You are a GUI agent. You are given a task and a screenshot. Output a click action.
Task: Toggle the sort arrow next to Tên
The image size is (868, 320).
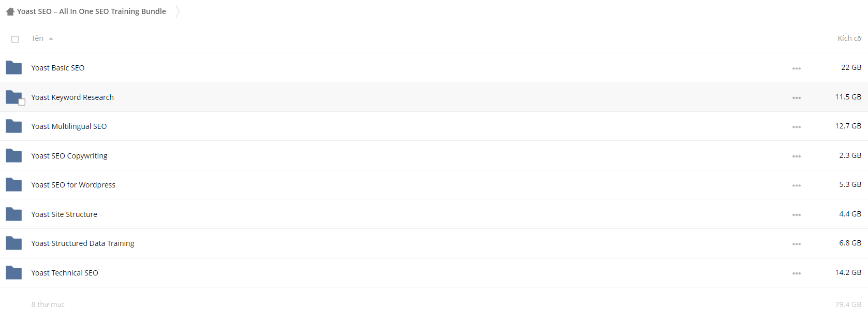51,39
